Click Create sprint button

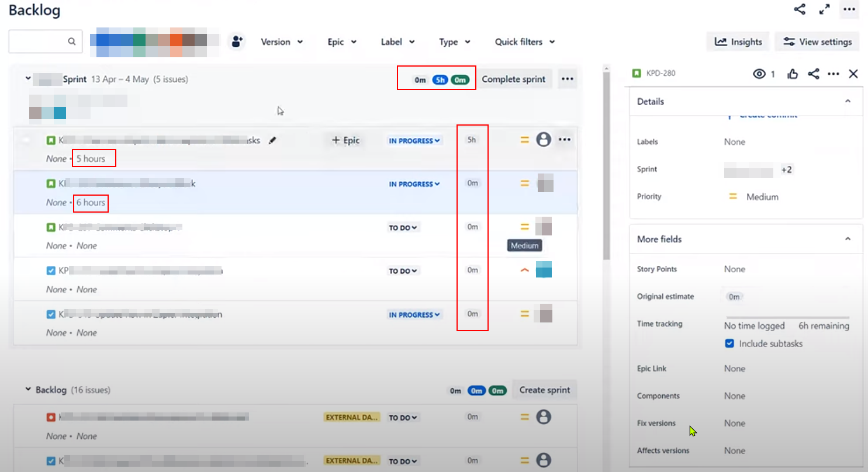[x=545, y=390]
